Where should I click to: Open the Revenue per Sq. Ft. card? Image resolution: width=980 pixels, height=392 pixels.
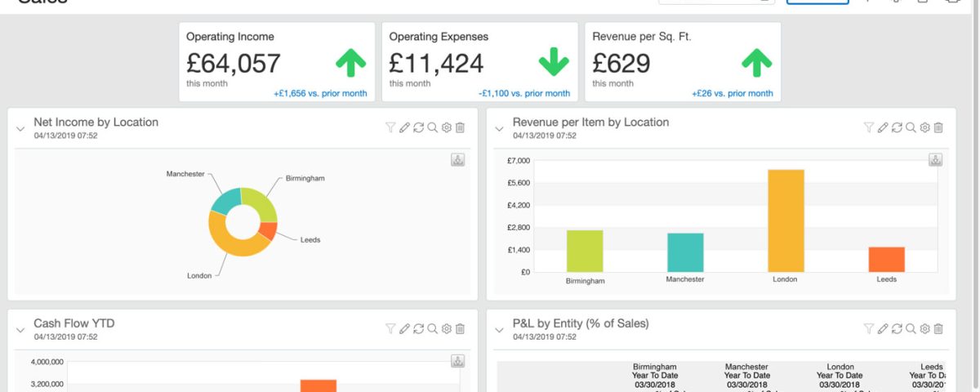pyautogui.click(x=683, y=62)
